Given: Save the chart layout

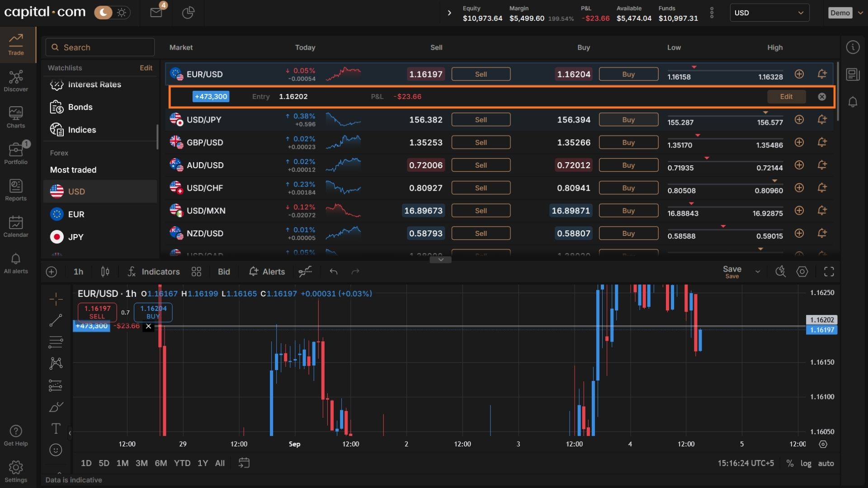Looking at the screenshot, I should point(732,272).
